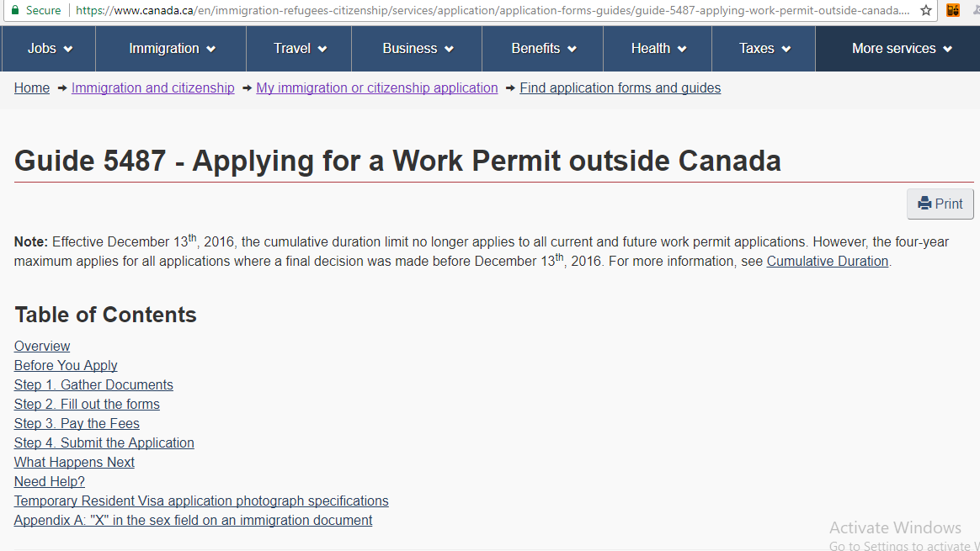
Task: Open the Benefits menu
Action: pyautogui.click(x=543, y=49)
